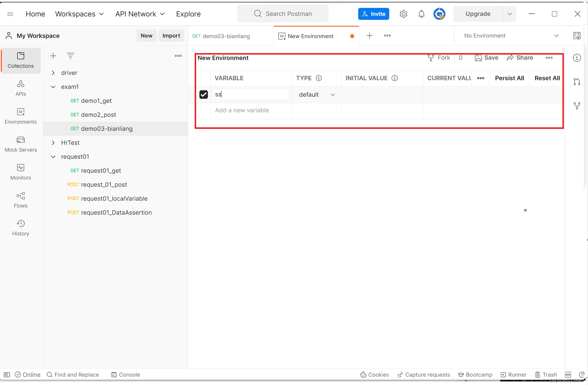The image size is (588, 386).
Task: Open the Flows sidebar panel
Action: [21, 200]
